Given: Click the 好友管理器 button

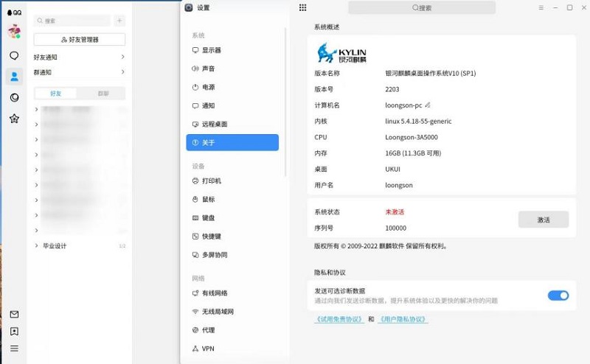Looking at the screenshot, I should 80,39.
